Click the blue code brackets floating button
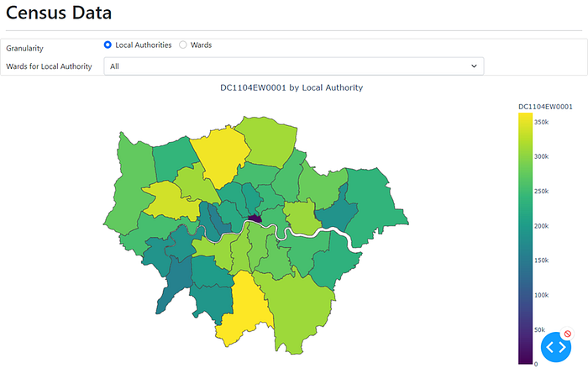 point(556,347)
